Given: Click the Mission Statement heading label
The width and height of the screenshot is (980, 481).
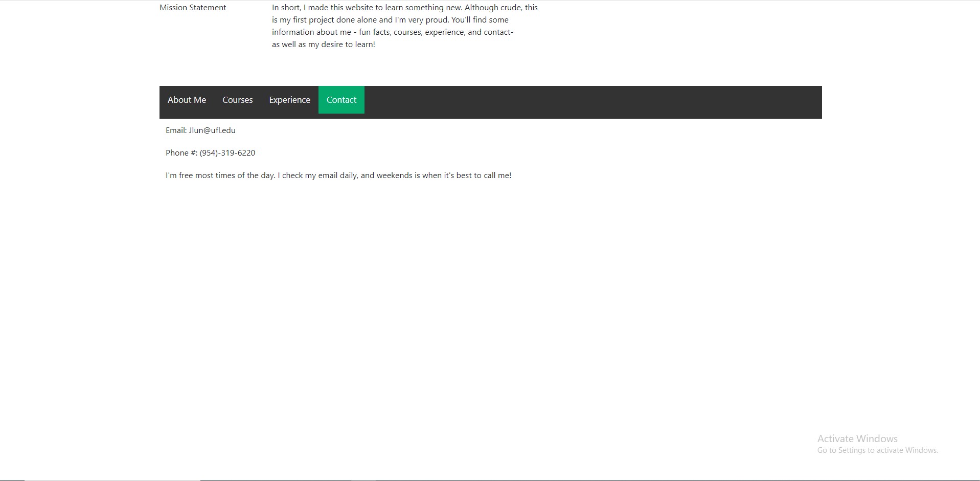Looking at the screenshot, I should pos(193,8).
